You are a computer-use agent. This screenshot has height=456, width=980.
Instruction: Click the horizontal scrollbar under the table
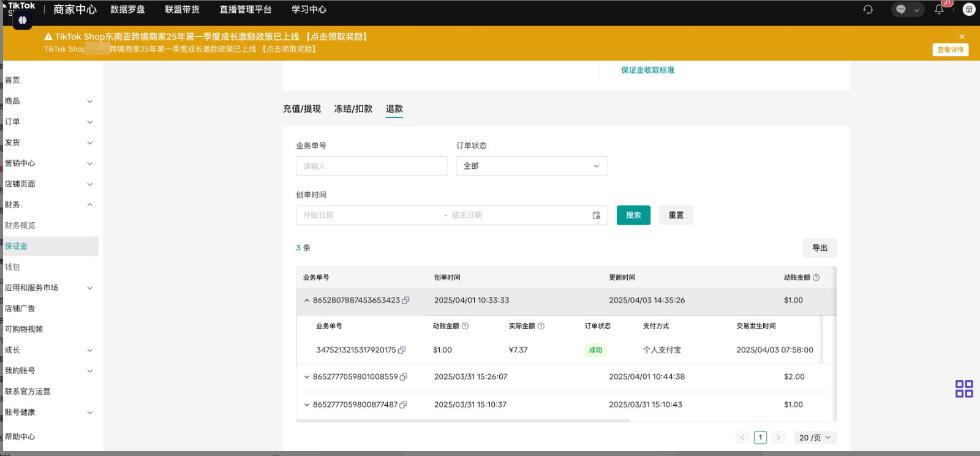coord(463,420)
